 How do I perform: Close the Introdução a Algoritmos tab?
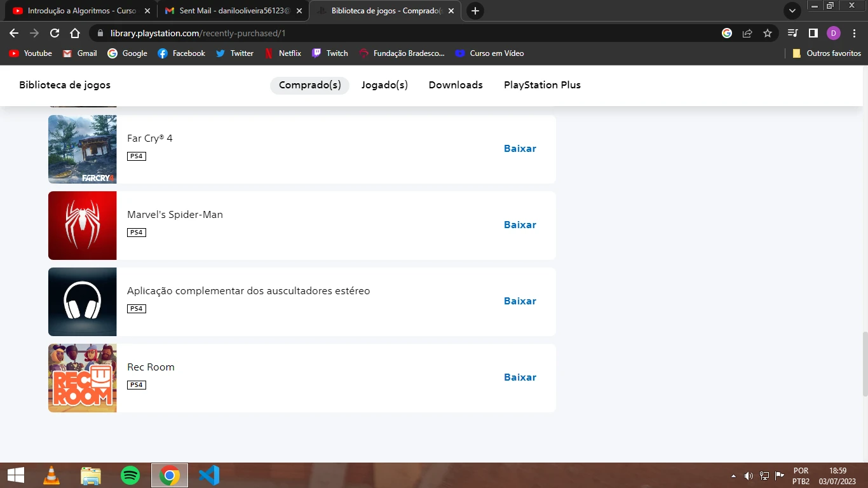point(147,11)
